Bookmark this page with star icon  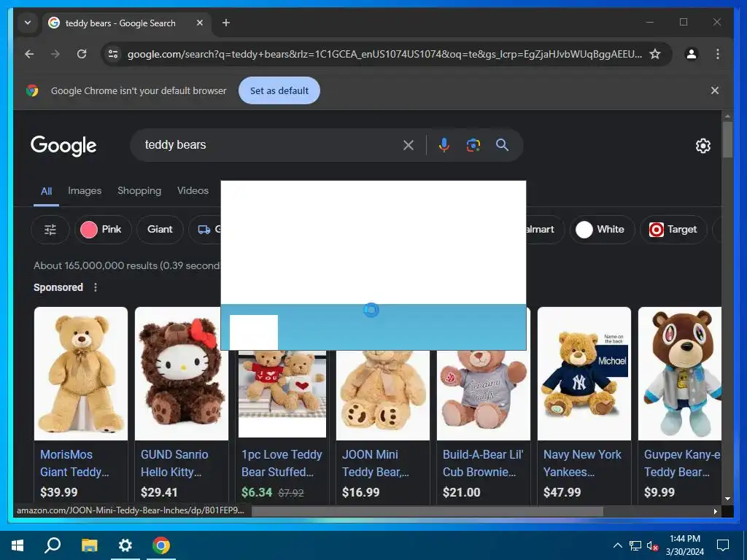tap(655, 54)
